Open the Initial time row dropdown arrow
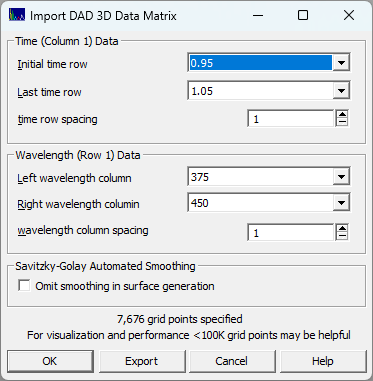The height and width of the screenshot is (381, 373). pyautogui.click(x=341, y=63)
